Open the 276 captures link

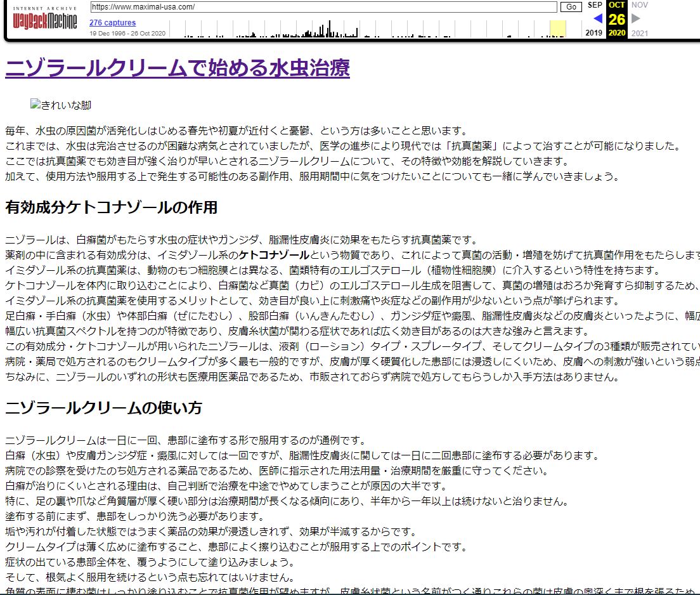112,23
